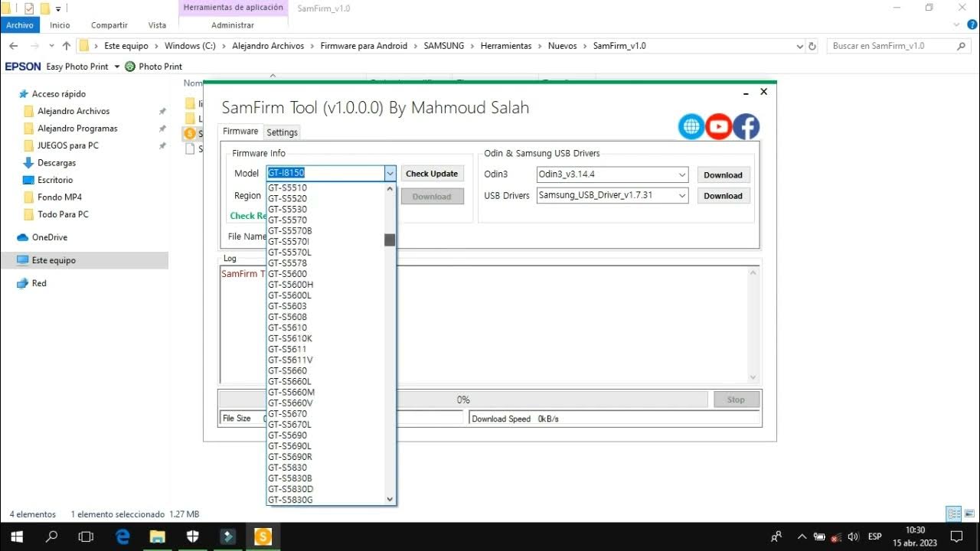980x551 pixels.
Task: Select Fondo MP4 folder
Action: coord(60,197)
